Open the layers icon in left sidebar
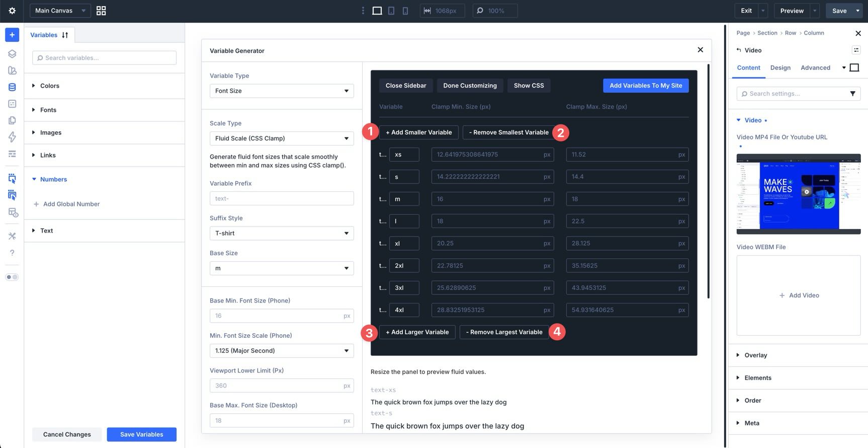868x448 pixels. pyautogui.click(x=12, y=54)
